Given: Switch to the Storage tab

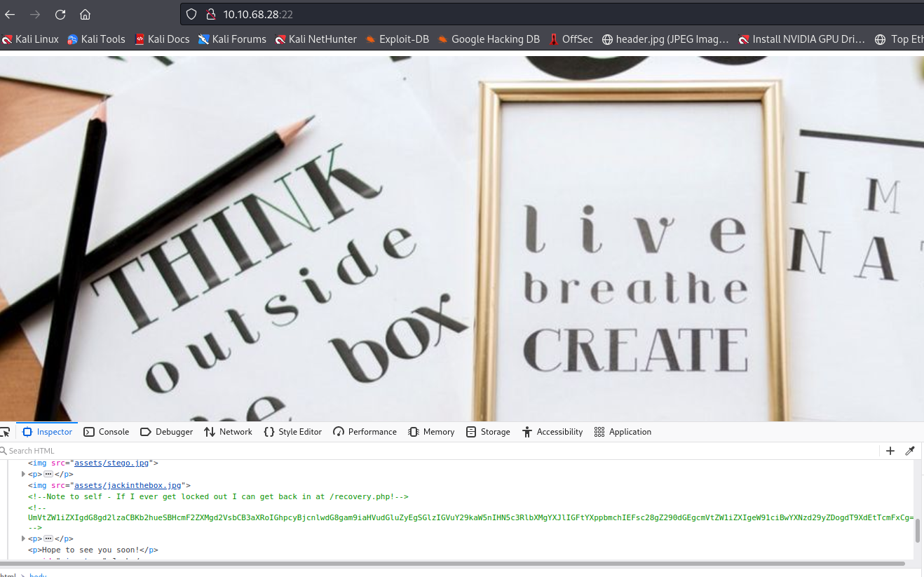Looking at the screenshot, I should tap(488, 432).
